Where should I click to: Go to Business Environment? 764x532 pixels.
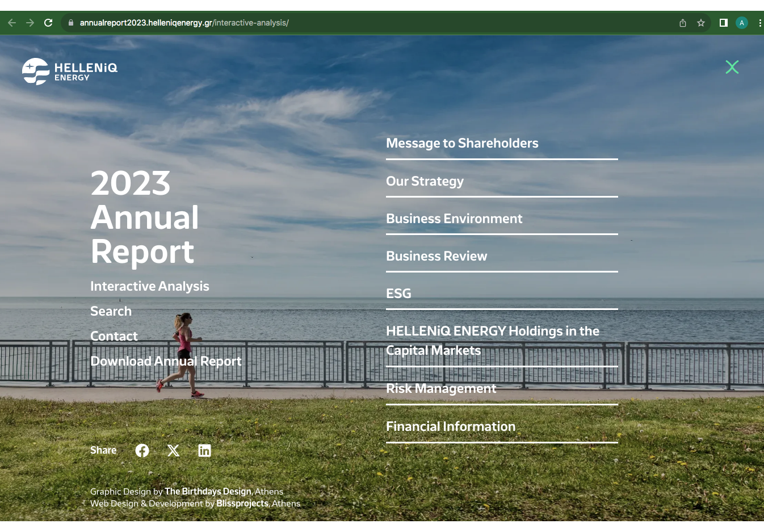pyautogui.click(x=454, y=219)
